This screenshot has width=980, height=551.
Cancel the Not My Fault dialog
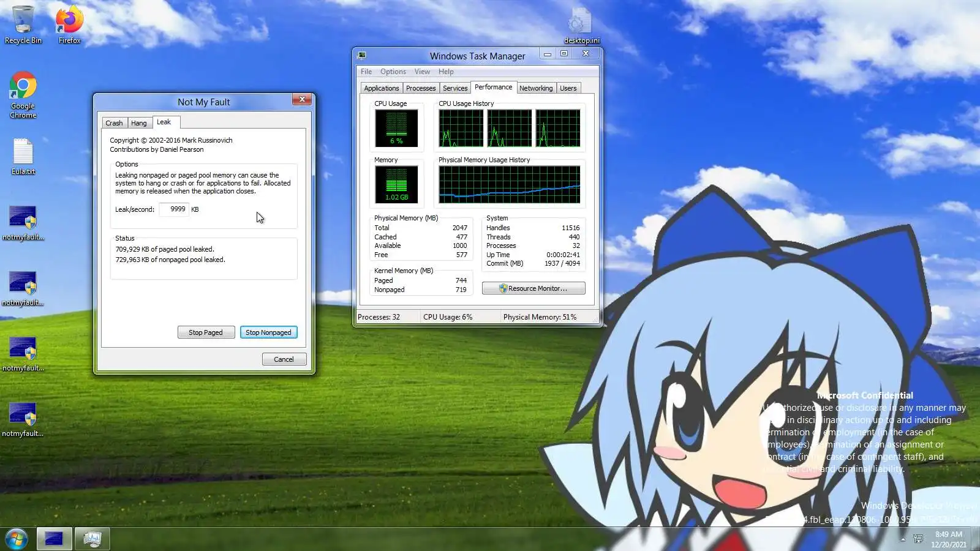point(284,359)
